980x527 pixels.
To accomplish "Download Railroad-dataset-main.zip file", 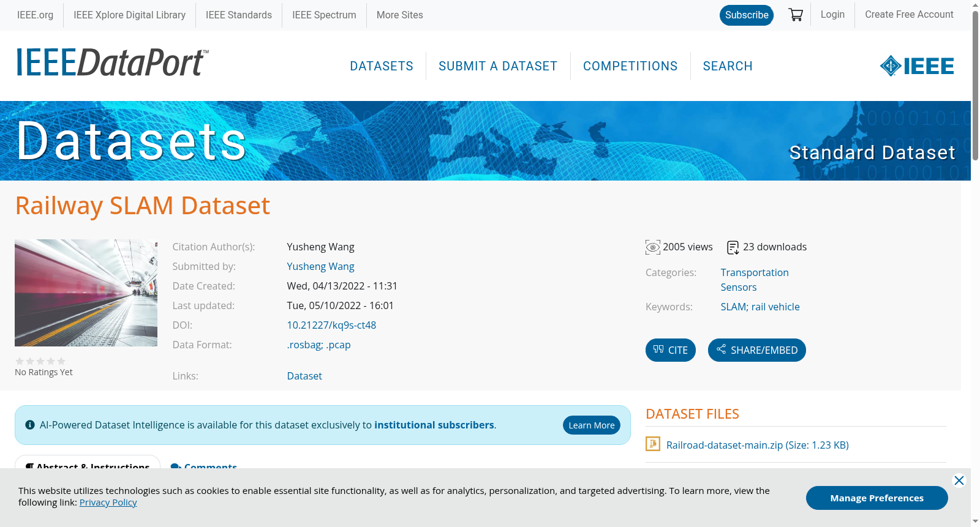I will (x=758, y=445).
